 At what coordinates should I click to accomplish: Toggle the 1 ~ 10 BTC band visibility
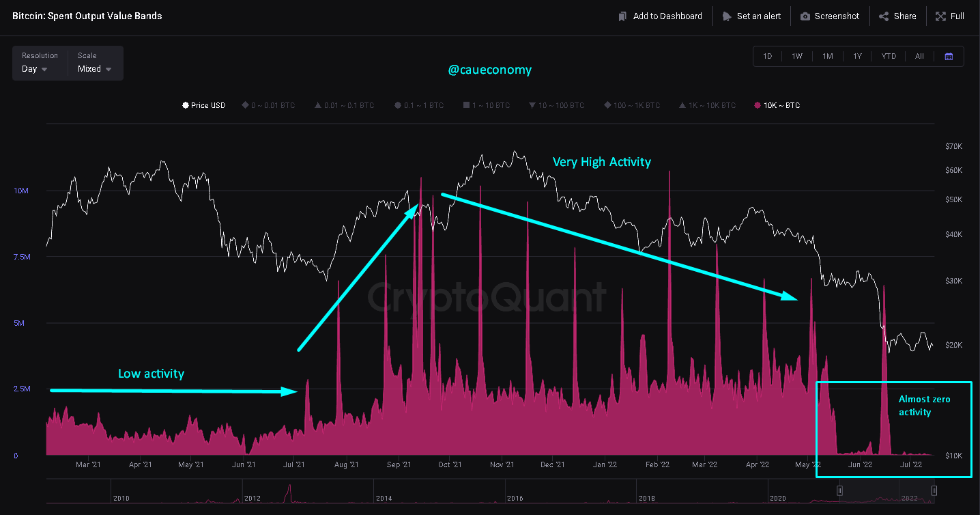[467, 105]
